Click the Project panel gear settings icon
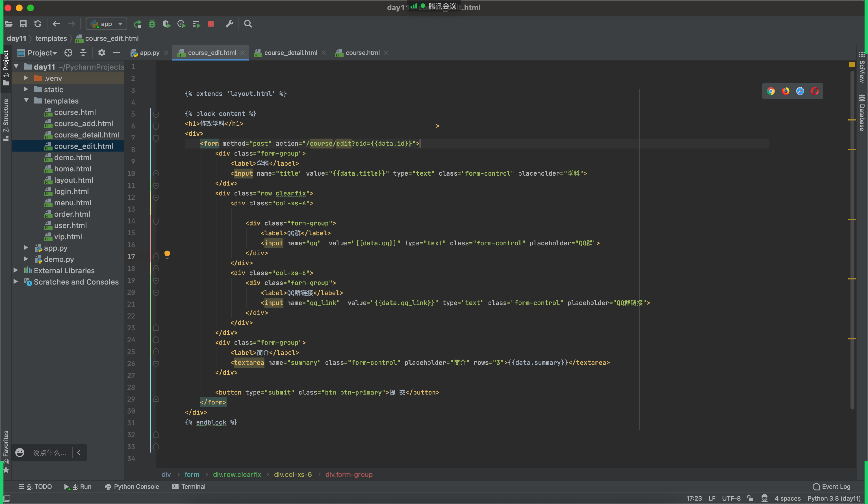 tap(101, 53)
